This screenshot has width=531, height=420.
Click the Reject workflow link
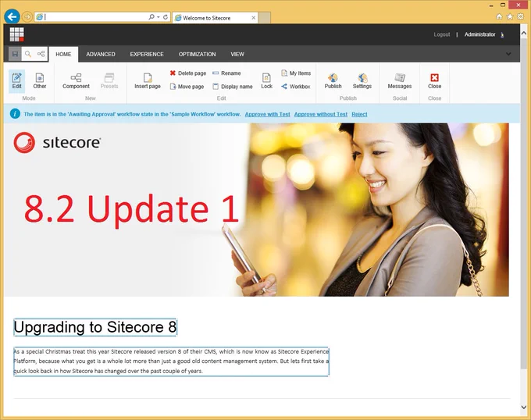click(x=359, y=115)
